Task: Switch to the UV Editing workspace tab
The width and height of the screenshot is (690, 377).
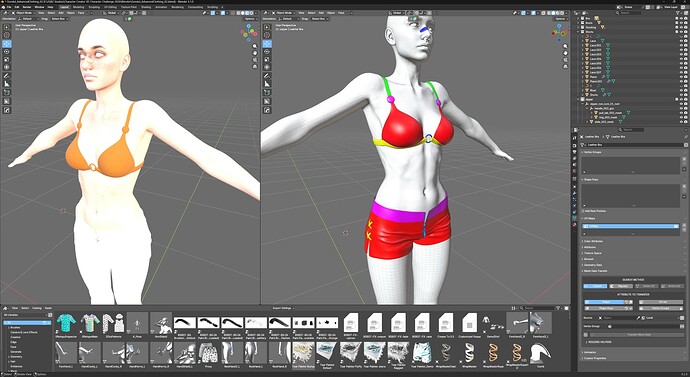Action: click(x=111, y=7)
